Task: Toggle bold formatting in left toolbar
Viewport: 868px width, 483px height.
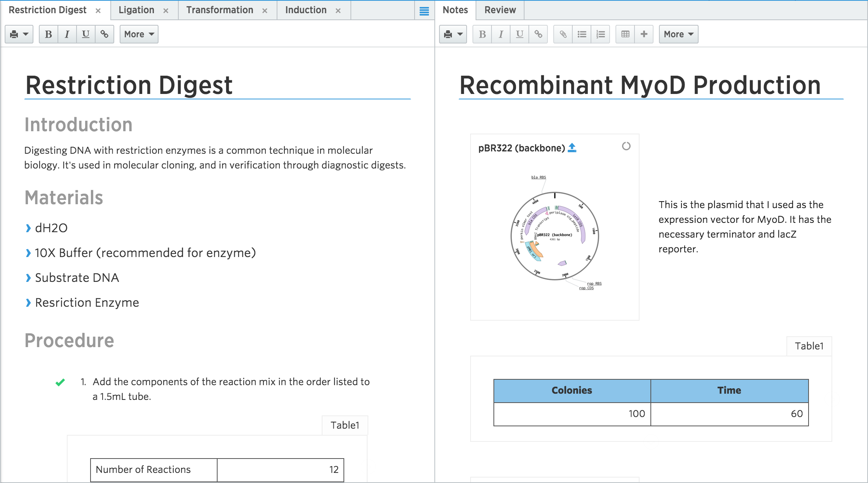Action: coord(47,34)
